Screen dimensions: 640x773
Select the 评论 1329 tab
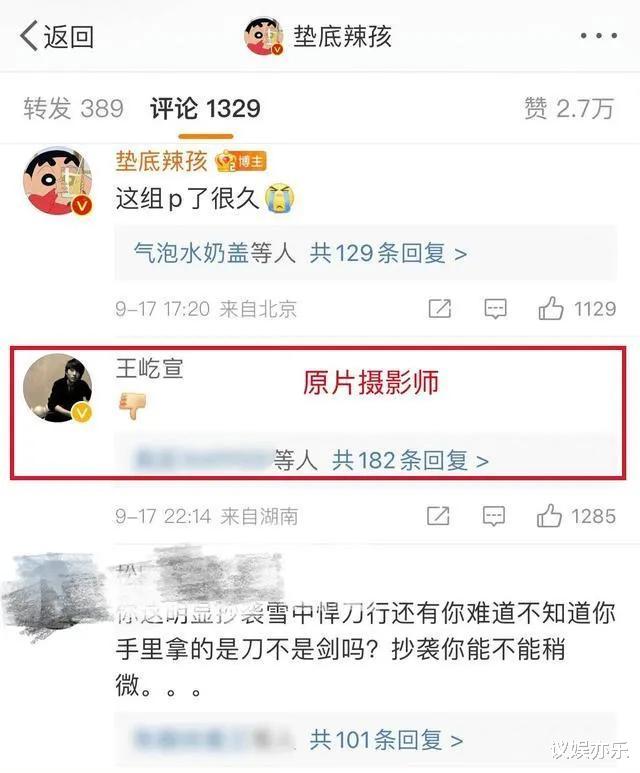205,108
